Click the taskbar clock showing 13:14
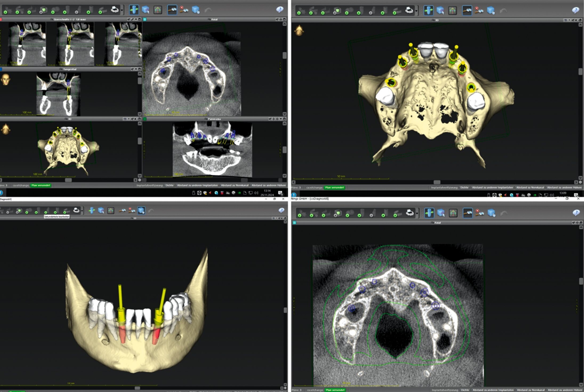The width and height of the screenshot is (584, 392). [x=267, y=191]
